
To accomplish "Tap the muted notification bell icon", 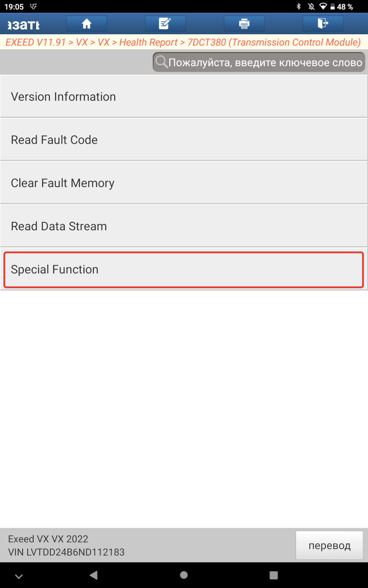I will click(x=311, y=7).
